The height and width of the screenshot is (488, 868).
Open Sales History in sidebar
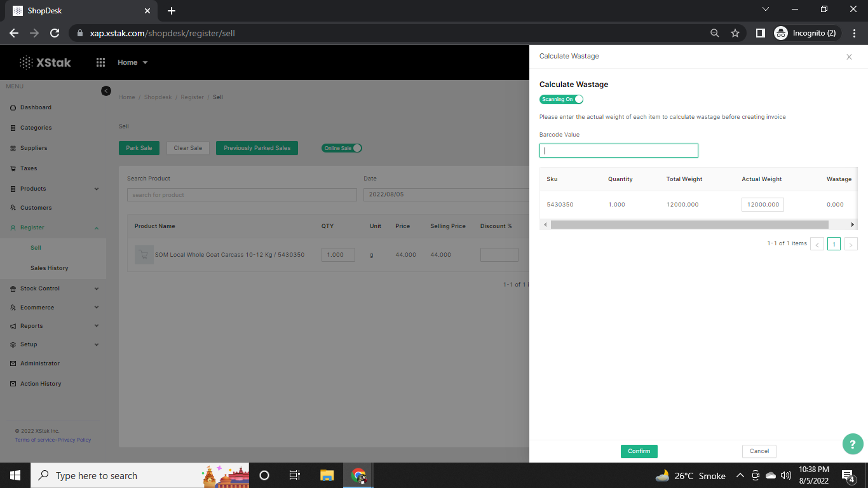pyautogui.click(x=49, y=268)
